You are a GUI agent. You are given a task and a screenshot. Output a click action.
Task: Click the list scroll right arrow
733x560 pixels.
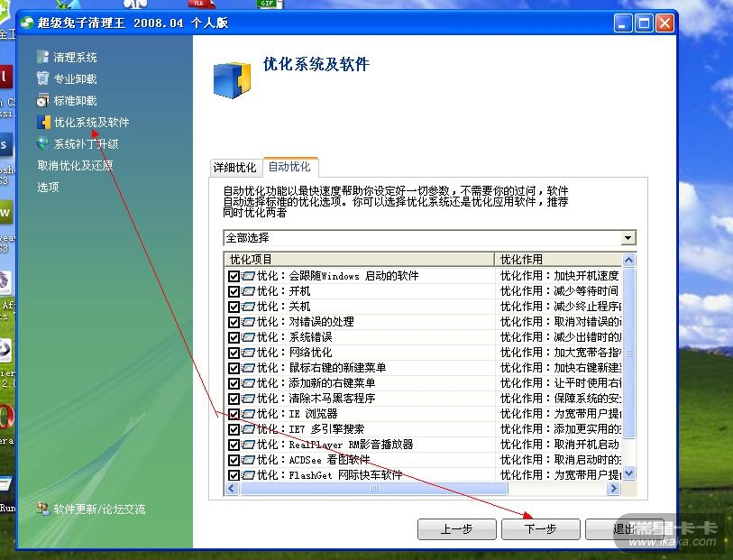613,489
